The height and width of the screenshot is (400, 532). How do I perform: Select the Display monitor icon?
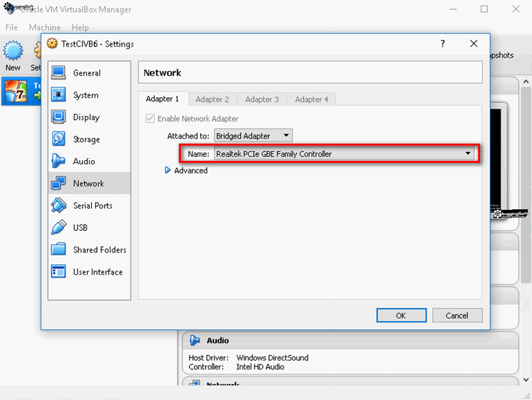(58, 117)
